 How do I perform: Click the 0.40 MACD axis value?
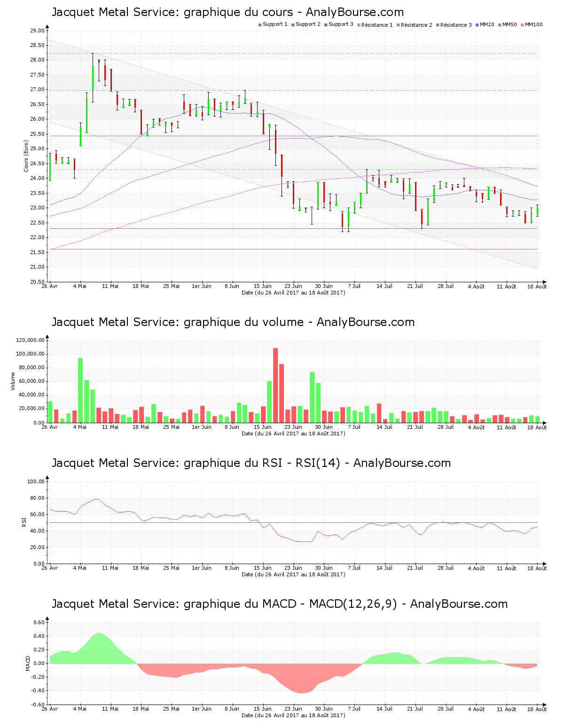click(39, 636)
